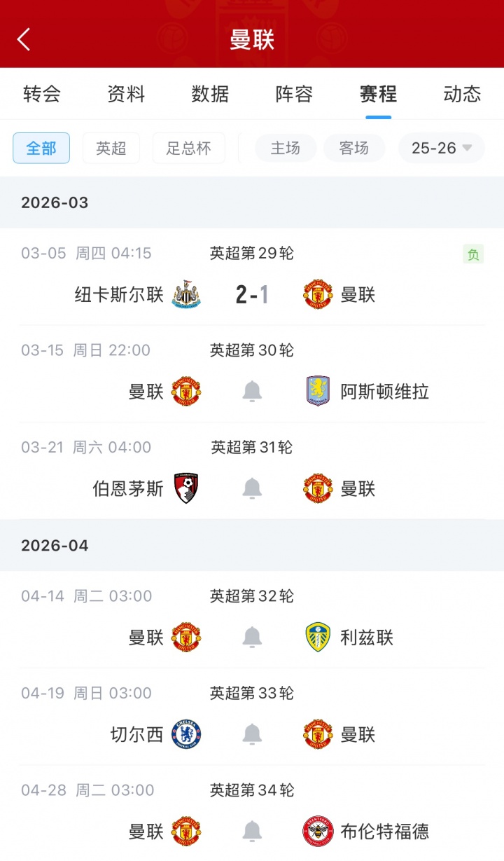Screen dimensions: 504x861
Task: Tap the back arrow icon
Action: point(24,39)
